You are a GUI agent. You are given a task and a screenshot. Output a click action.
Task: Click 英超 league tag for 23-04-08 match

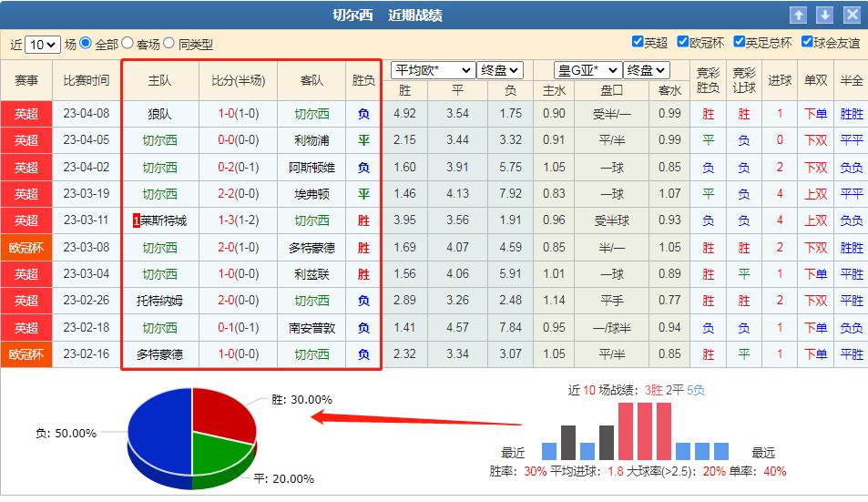[26, 114]
